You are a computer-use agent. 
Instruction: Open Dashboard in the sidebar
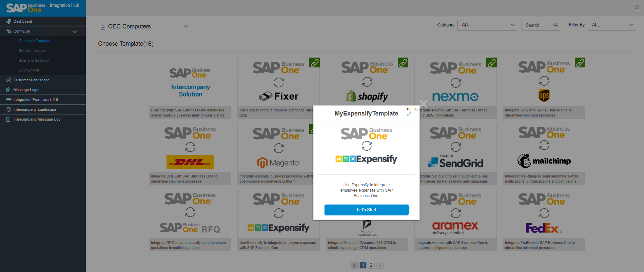point(23,21)
